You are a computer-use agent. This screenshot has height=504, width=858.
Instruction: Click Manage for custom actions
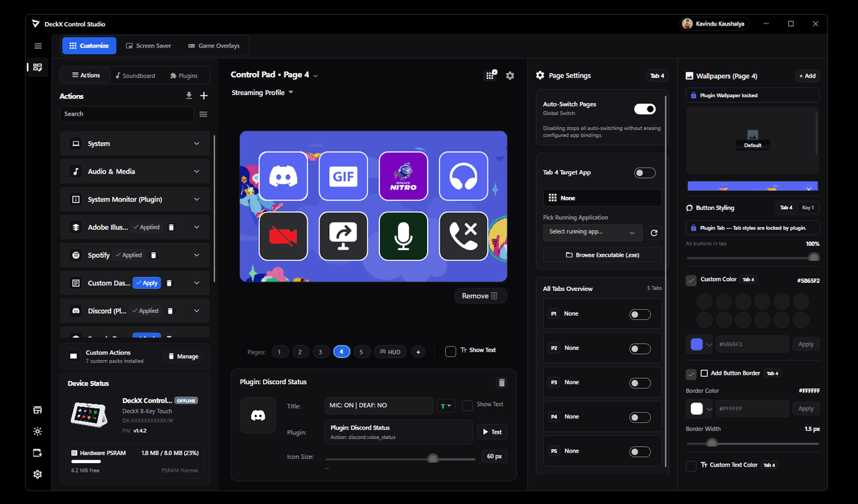pyautogui.click(x=183, y=357)
